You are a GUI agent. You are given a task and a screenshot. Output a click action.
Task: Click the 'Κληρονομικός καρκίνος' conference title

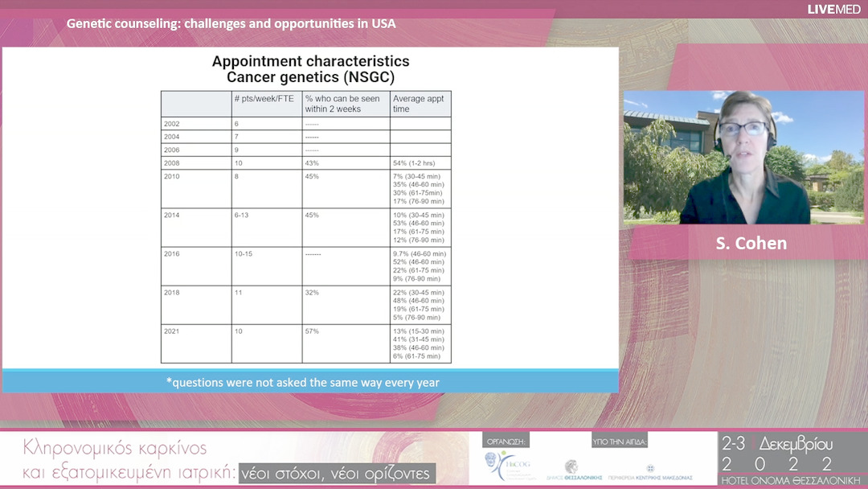point(115,448)
